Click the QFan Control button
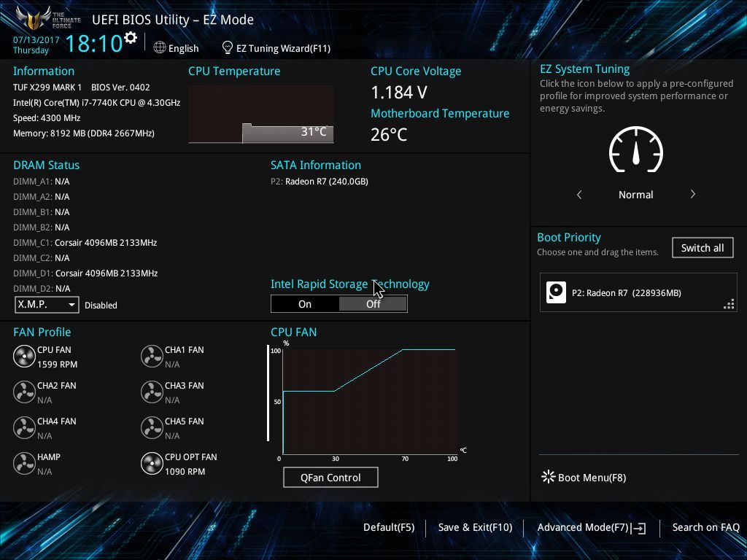The height and width of the screenshot is (560, 747). point(330,477)
